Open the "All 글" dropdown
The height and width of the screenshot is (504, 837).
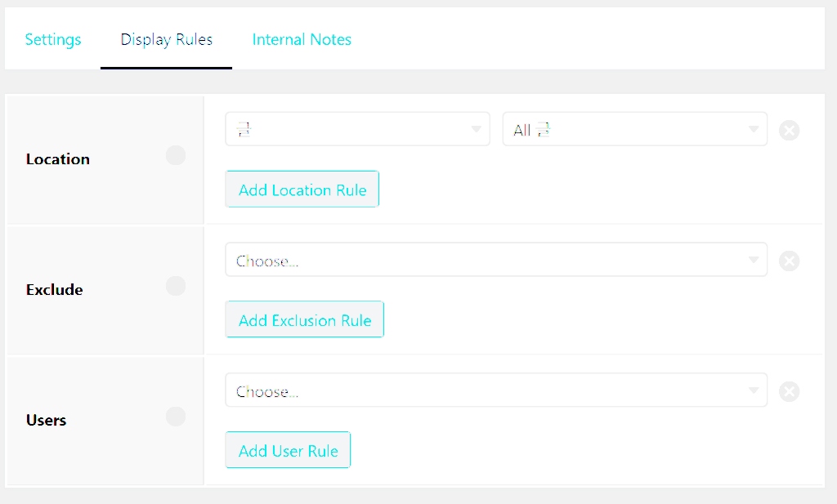[x=634, y=129]
